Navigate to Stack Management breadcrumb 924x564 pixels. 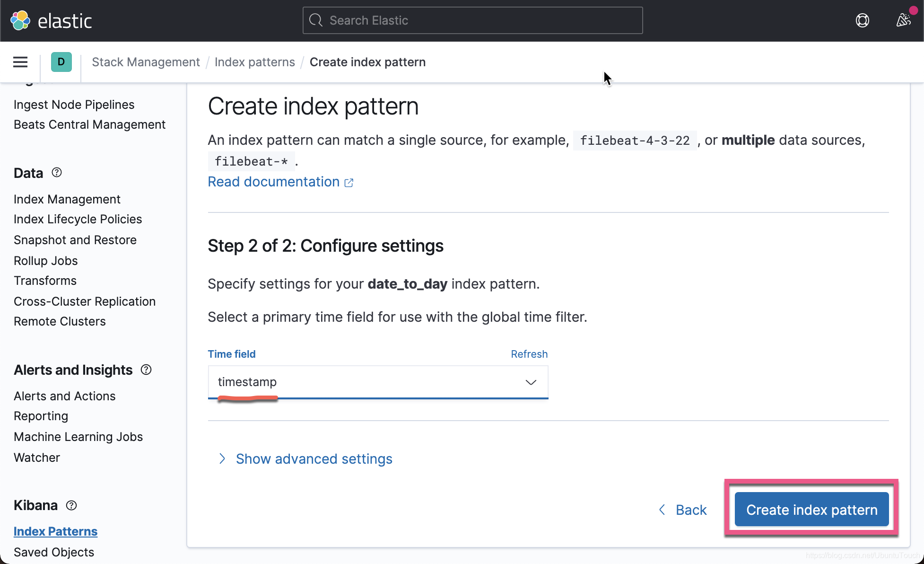coord(146,62)
